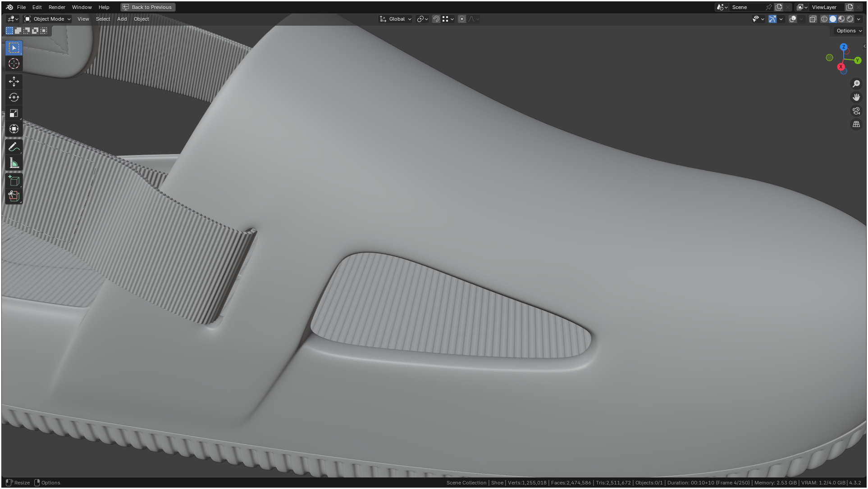The image size is (868, 489).
Task: Open the Window menu
Action: pos(82,7)
